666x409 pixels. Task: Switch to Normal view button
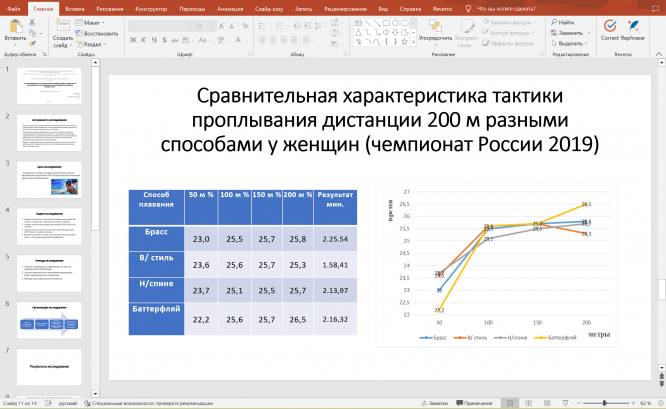[x=510, y=403]
